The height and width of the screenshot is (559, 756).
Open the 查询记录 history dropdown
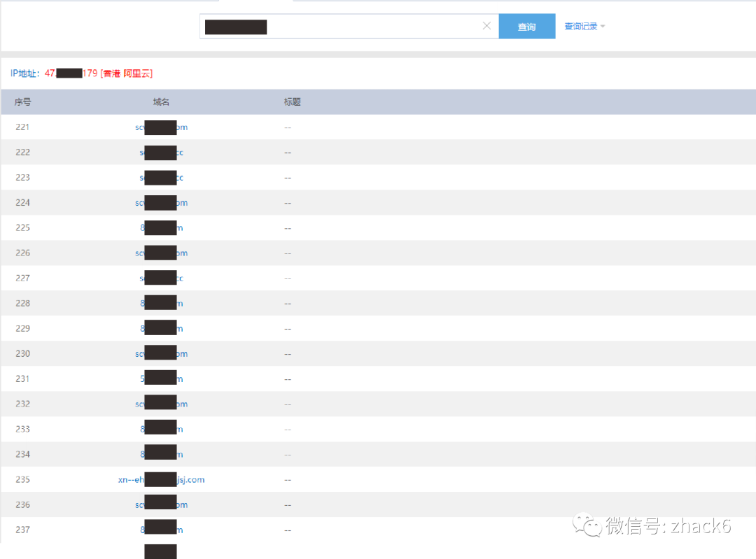pos(584,27)
